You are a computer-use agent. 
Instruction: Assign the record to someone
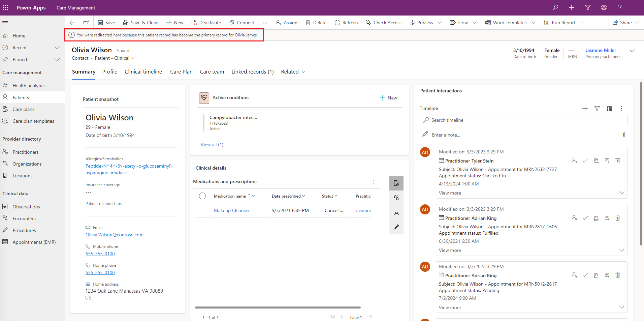(x=287, y=23)
